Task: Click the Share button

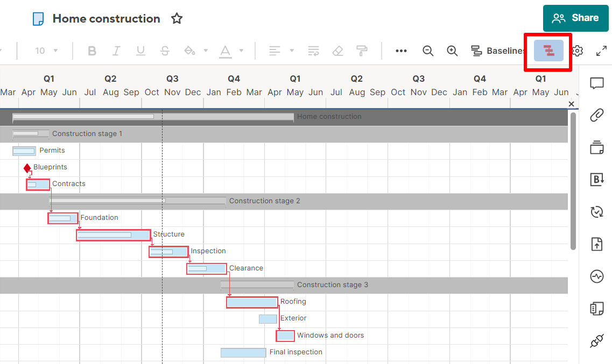Action: [x=575, y=18]
